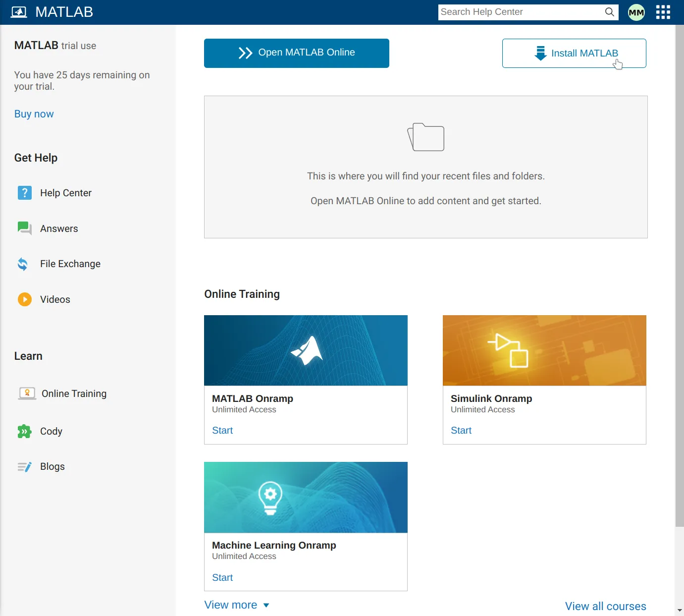Open the Answers link

[59, 228]
